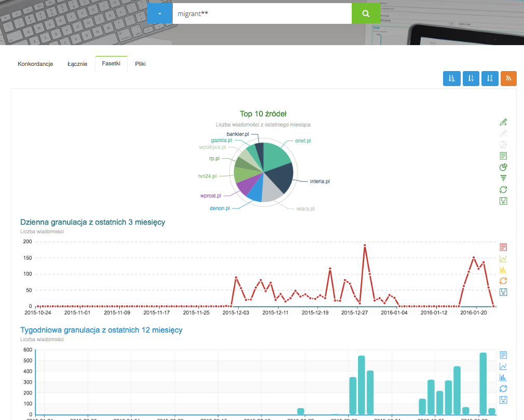Viewport: 524px width, 420px height.
Task: Sort numerically with the 1-9 button
Action: (471, 78)
